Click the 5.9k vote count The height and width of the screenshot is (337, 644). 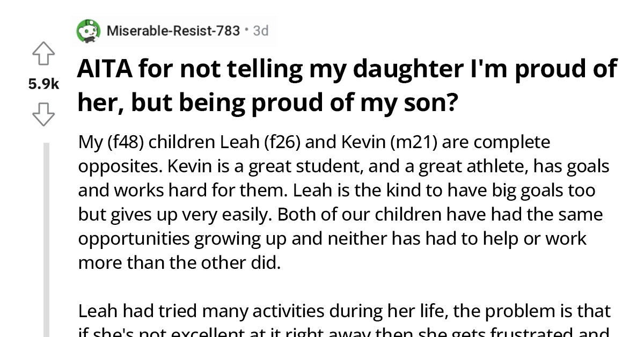click(x=45, y=83)
